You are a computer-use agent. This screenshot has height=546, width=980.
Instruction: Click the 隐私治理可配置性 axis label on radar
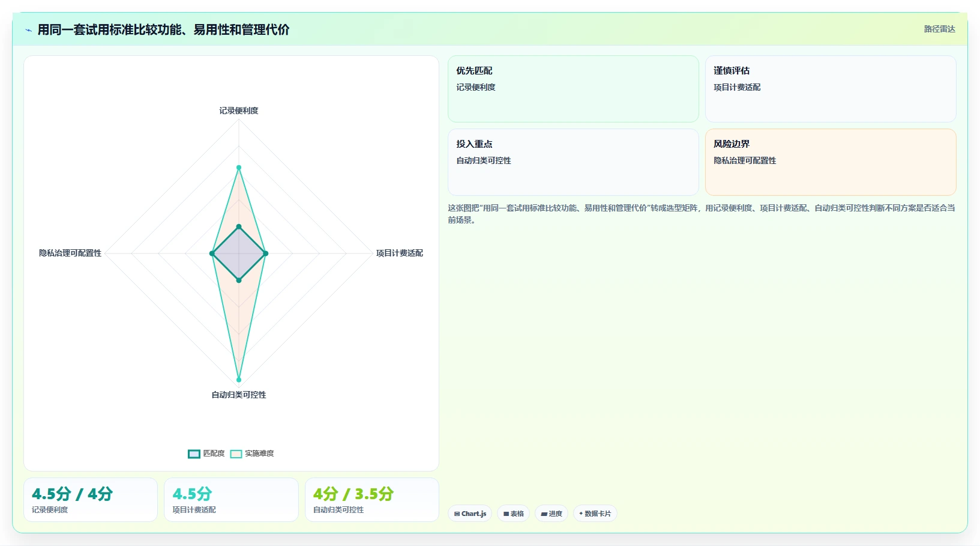tap(70, 253)
